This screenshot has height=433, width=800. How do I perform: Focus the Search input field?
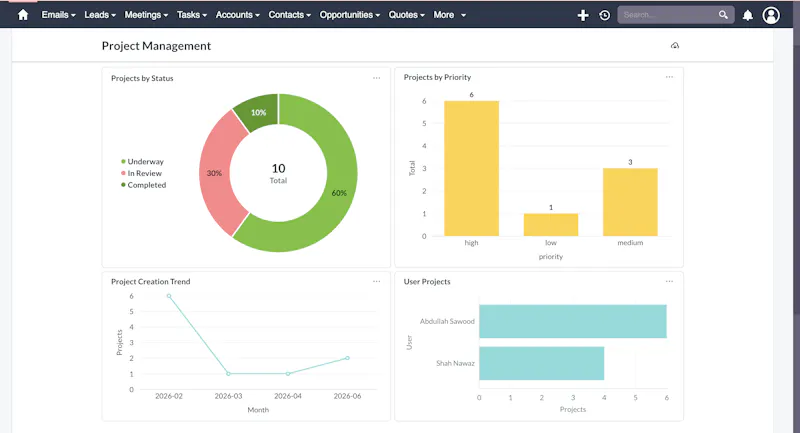tap(668, 15)
